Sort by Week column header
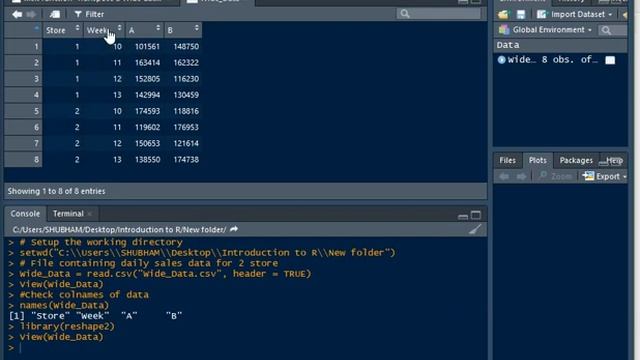The image size is (640, 360). tap(104, 30)
